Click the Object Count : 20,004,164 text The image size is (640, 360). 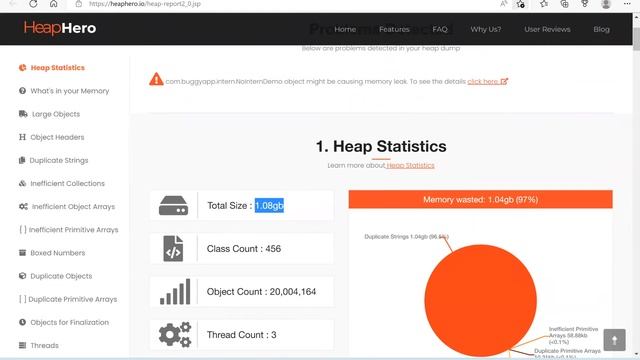tap(261, 291)
